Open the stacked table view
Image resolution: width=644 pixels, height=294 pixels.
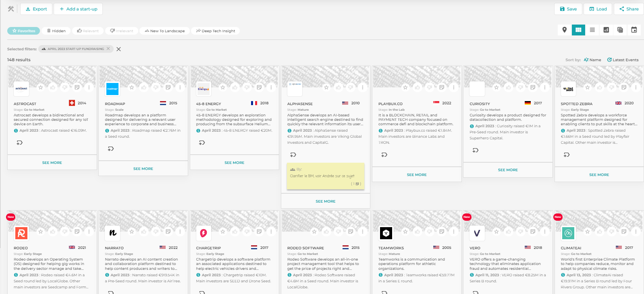click(x=620, y=30)
